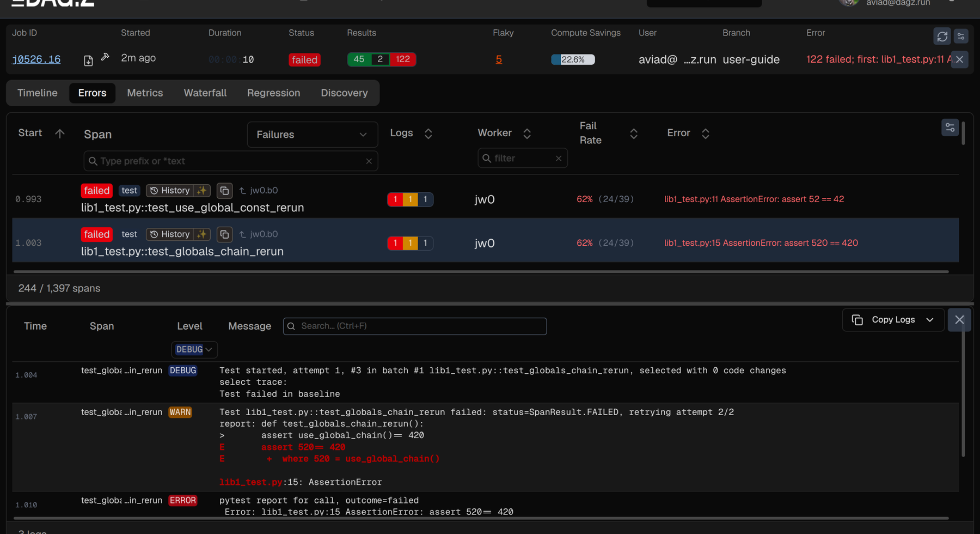Click the logs panel vertical scrollbar

coord(963,392)
